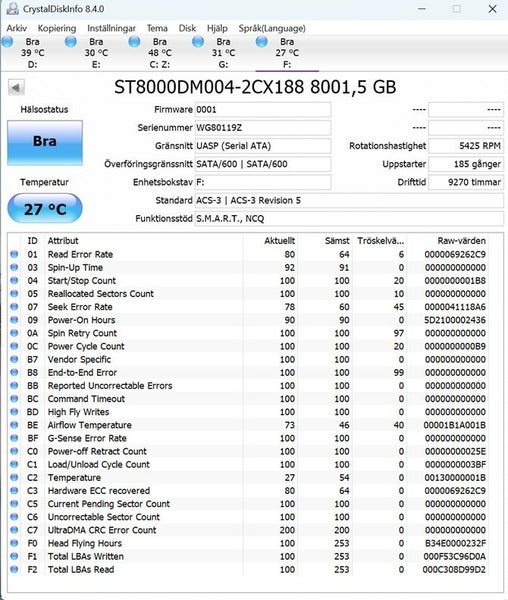
Task: Open the Språk(Language) menu
Action: [x=272, y=28]
